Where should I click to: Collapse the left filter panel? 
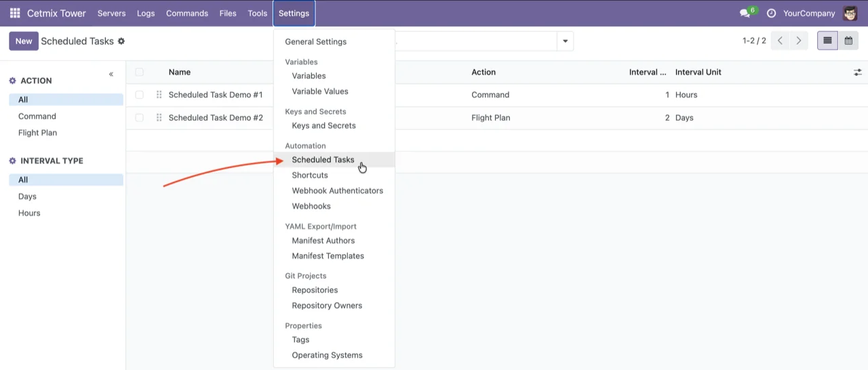(111, 75)
